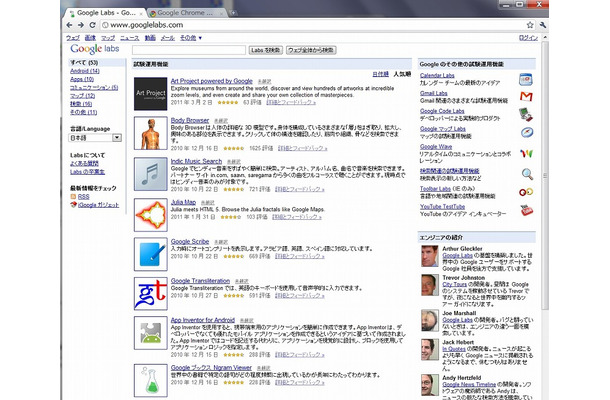610x400 pixels.
Task: Click the RSS link in the sidebar
Action: (84, 197)
